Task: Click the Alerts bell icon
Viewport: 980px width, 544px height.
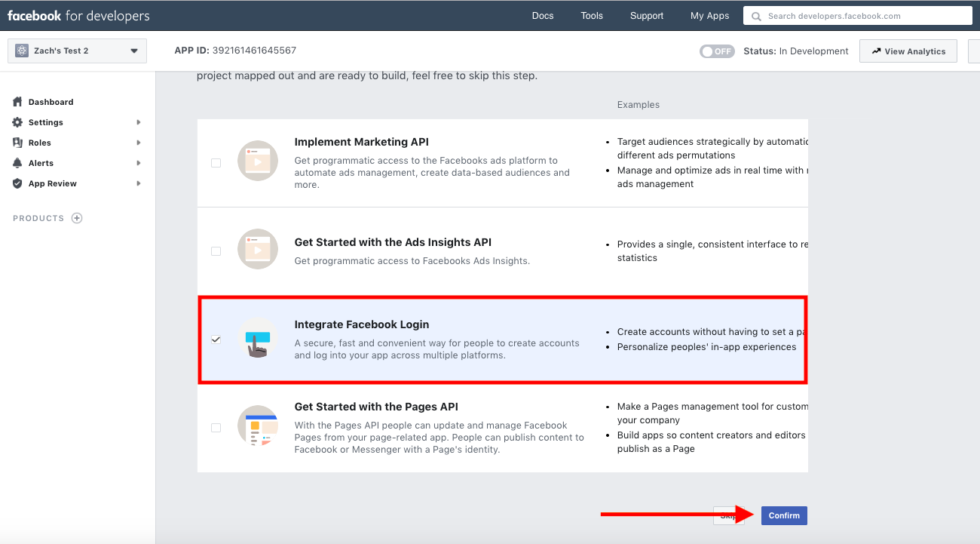Action: 17,163
